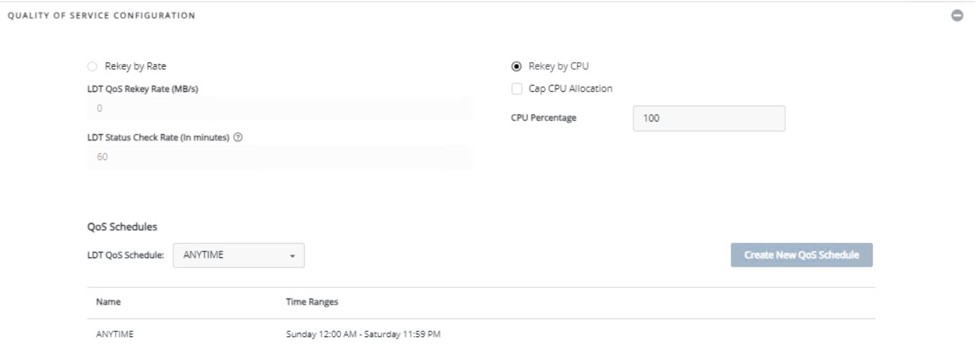Open the LDT QoS Schedule dropdown
This screenshot has width=980, height=360.
[x=239, y=255]
